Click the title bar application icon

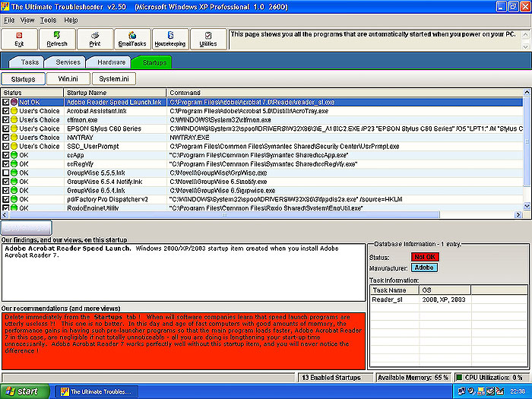click(5, 6)
